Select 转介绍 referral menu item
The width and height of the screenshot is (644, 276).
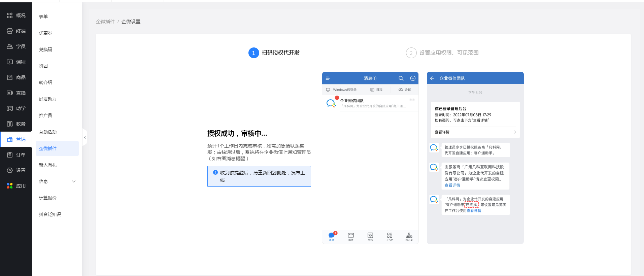pos(45,82)
